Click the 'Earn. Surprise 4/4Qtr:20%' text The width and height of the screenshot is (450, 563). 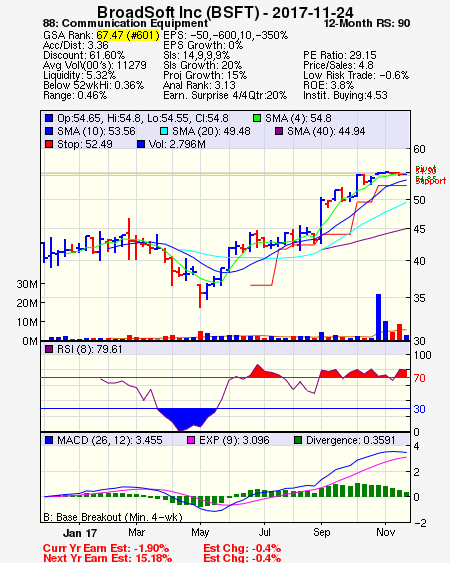(x=225, y=96)
